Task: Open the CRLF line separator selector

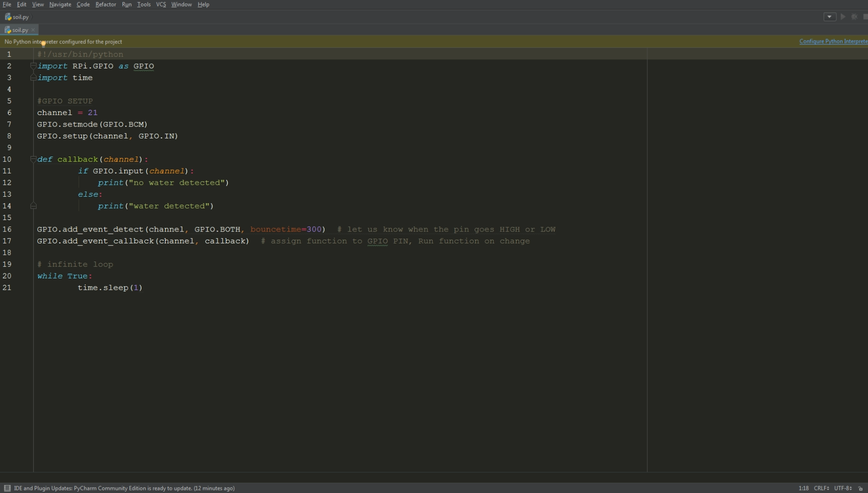Action: (821, 488)
